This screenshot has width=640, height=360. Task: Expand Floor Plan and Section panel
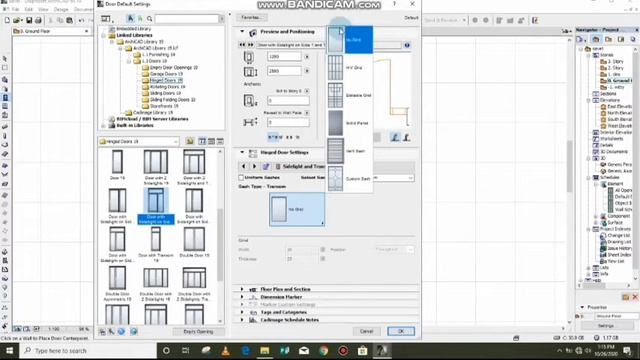point(242,289)
